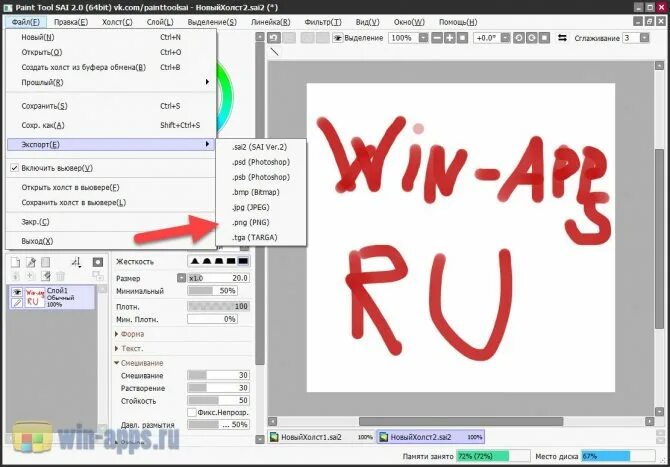This screenshot has width=670, height=467.
Task: Export as .psb (Photoshop)
Action: 262,177
